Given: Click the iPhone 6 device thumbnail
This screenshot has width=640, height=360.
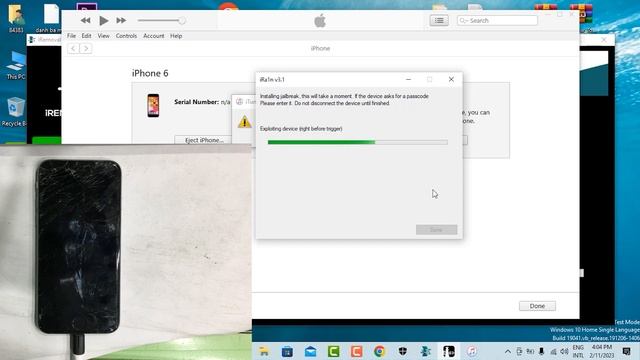Looking at the screenshot, I should coord(153,105).
